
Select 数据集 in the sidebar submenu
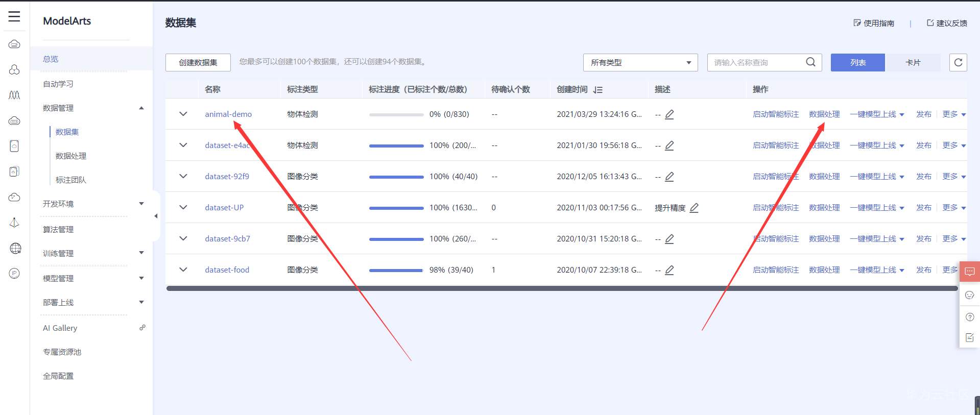(67, 132)
